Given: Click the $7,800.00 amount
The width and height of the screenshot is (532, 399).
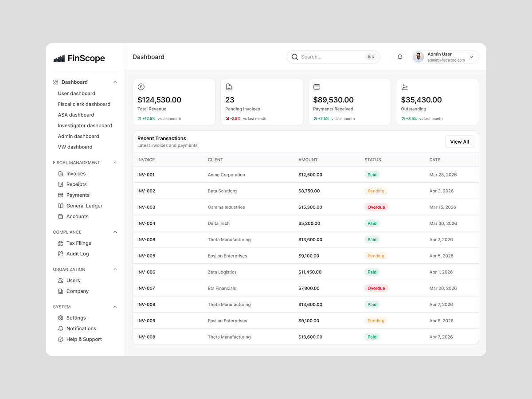Looking at the screenshot, I should click(x=309, y=288).
